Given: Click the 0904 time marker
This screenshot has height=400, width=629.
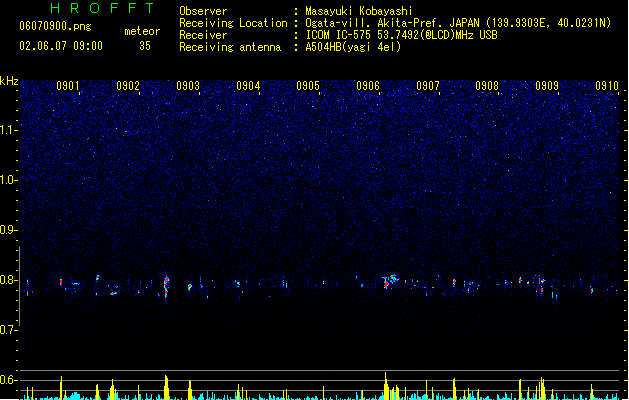Looking at the screenshot, I should pyautogui.click(x=248, y=86).
